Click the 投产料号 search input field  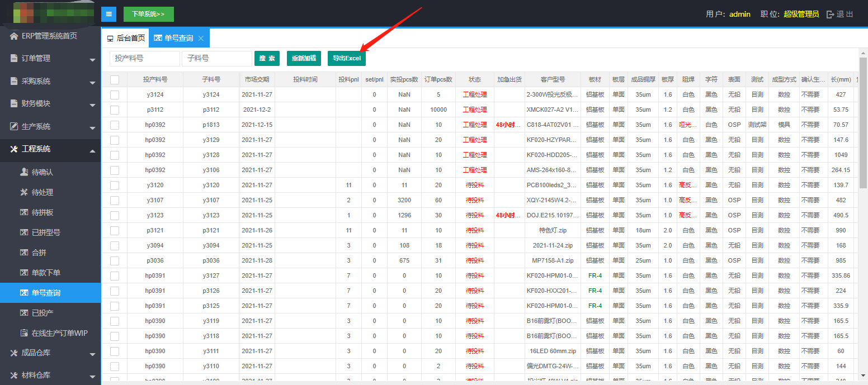coord(144,58)
